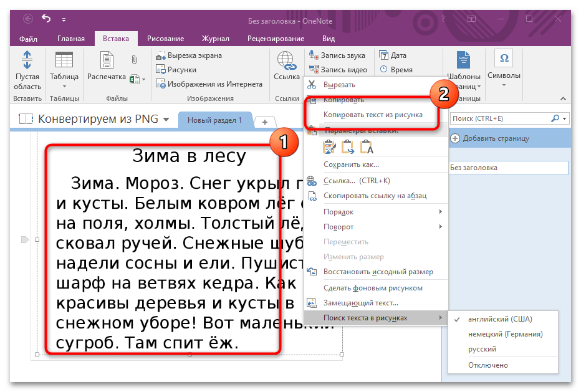Click the Поиск (CTRL+E) search field
This screenshot has width=581, height=392.
[x=499, y=118]
